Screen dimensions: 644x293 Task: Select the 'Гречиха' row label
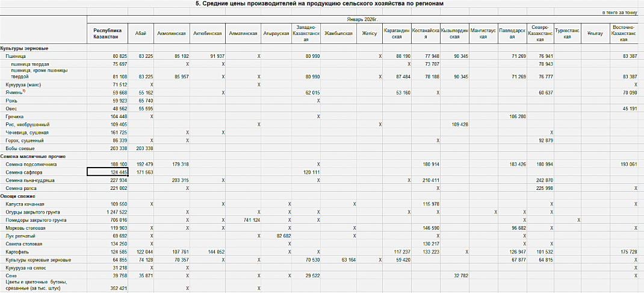(x=15, y=116)
